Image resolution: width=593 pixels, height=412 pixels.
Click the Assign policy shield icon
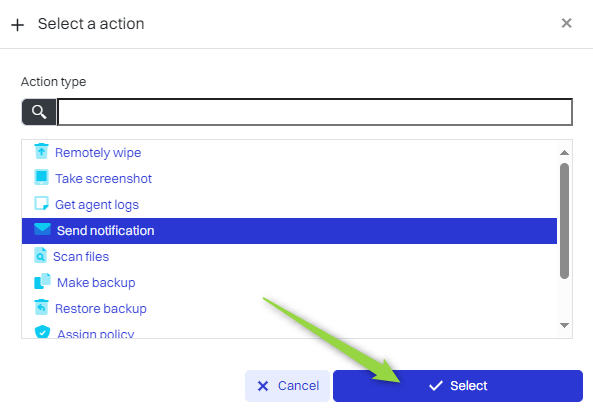[x=42, y=331]
